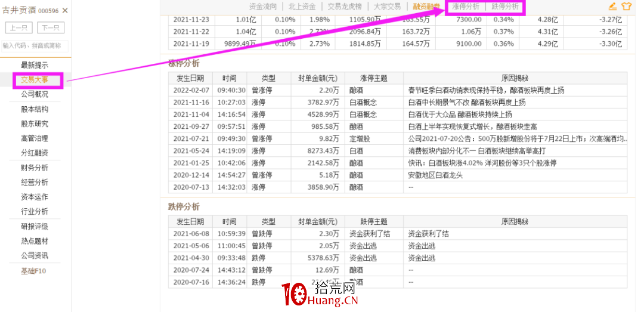This screenshot has height=312, width=644.
Task: Click amount 5378.63万 cell
Action: pos(324,258)
